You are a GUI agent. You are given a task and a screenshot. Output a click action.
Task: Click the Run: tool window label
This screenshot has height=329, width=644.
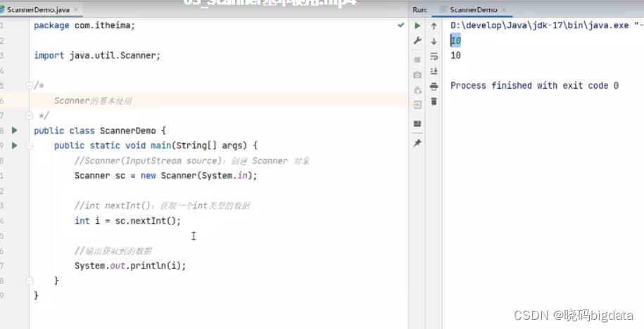tap(419, 9)
